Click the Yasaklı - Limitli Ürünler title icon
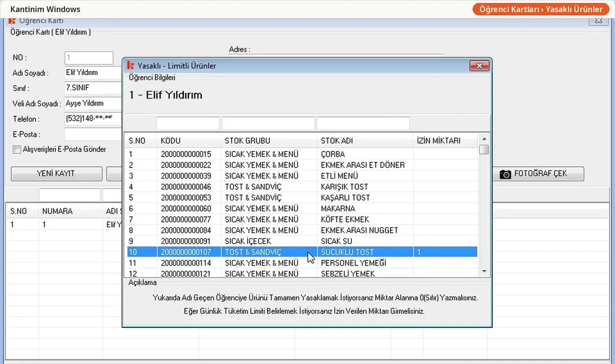The height and width of the screenshot is (364, 615). point(130,65)
